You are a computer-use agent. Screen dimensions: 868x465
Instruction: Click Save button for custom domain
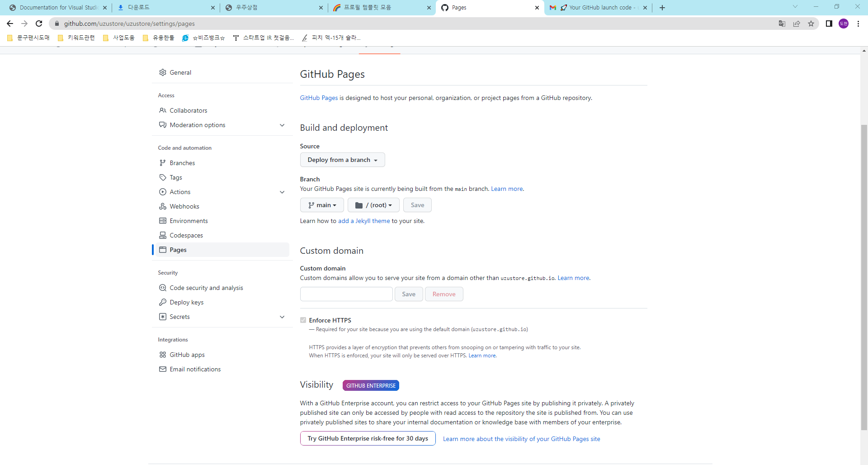coord(409,294)
